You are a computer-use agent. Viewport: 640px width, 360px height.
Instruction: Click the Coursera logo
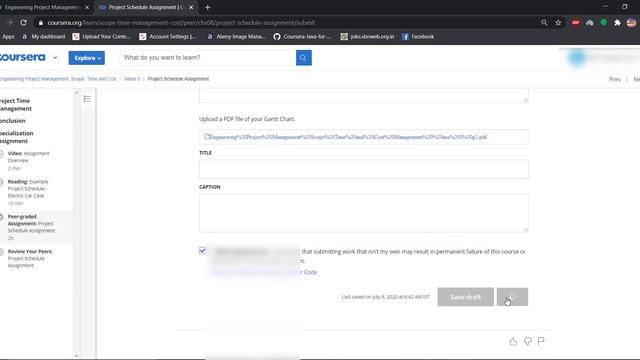tap(22, 58)
